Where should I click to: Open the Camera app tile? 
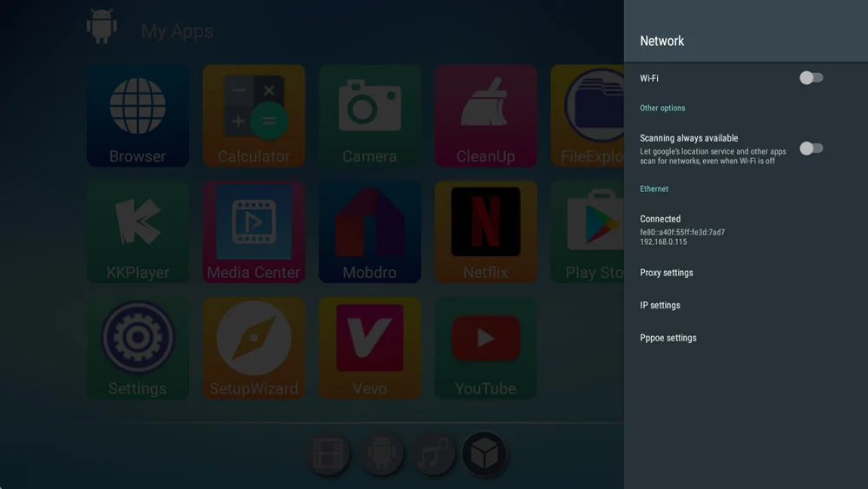pyautogui.click(x=370, y=116)
